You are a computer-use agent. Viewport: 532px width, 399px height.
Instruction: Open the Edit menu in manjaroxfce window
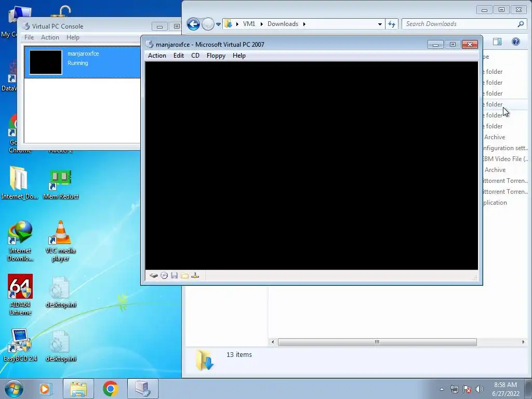click(179, 56)
